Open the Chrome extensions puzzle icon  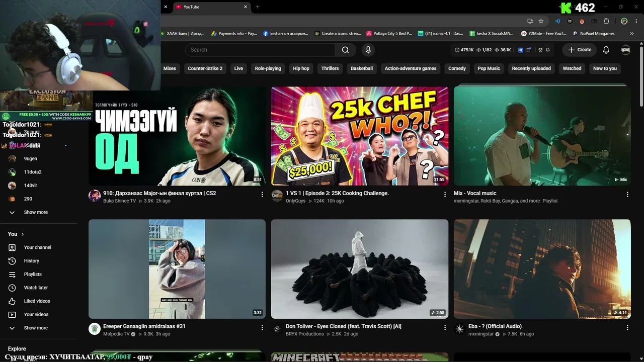pos(606,21)
